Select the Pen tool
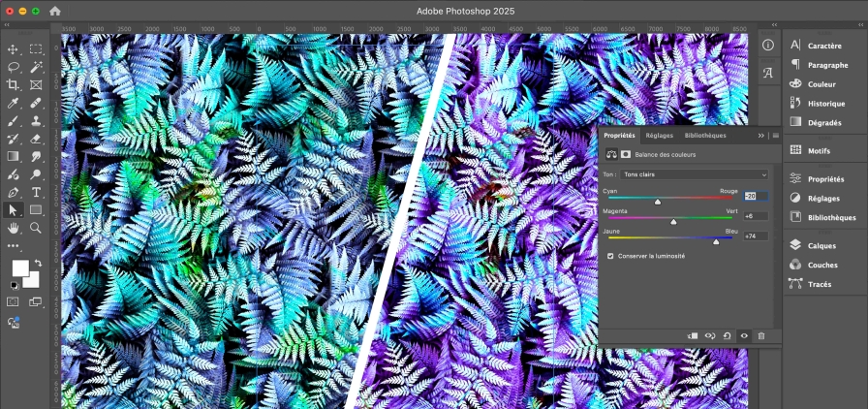 (13, 192)
